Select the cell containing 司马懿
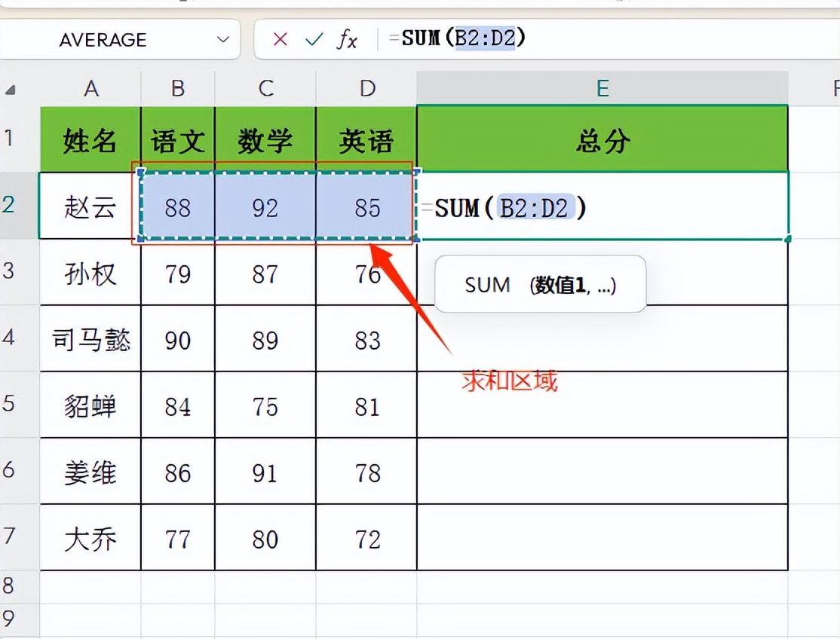This screenshot has height=639, width=840. [x=90, y=339]
